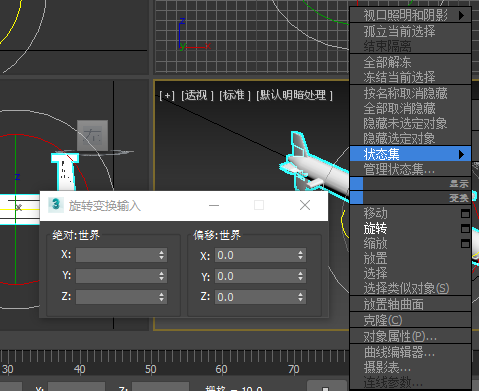Minimize the 旋转变换输入 dialog
The image size is (479, 391).
click(214, 205)
